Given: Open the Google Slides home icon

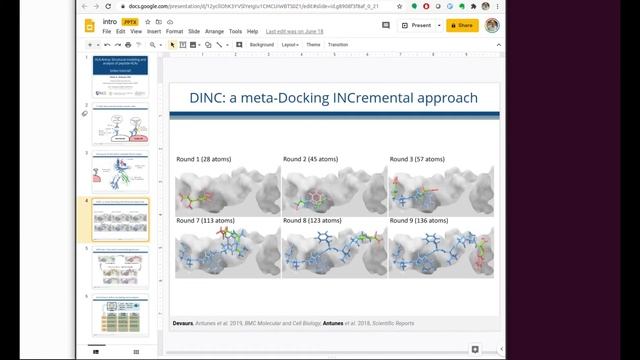Looking at the screenshot, I should click(89, 25).
